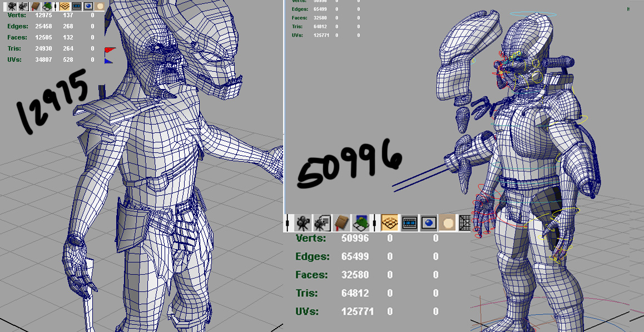Click Image Plane icon in left viewport toolbar
This screenshot has width=644, height=332.
47,7
